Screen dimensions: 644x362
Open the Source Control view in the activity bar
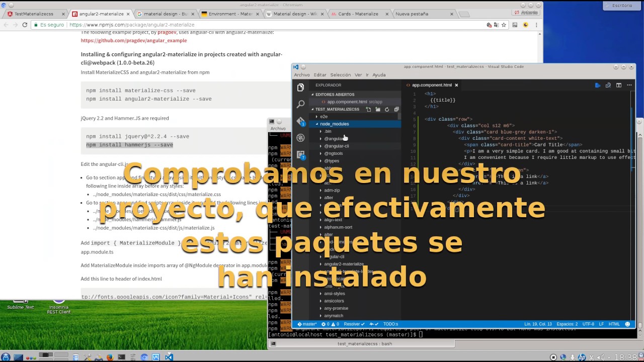pos(300,121)
